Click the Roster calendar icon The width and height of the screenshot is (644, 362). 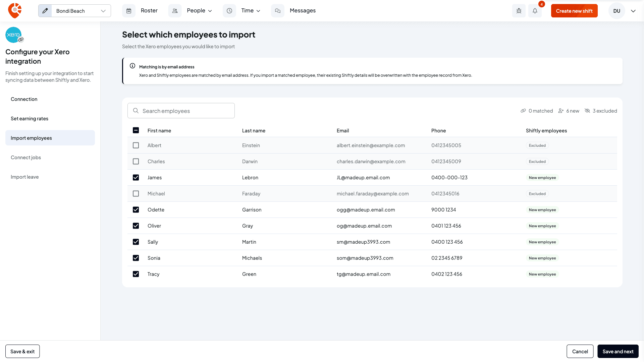pyautogui.click(x=129, y=11)
